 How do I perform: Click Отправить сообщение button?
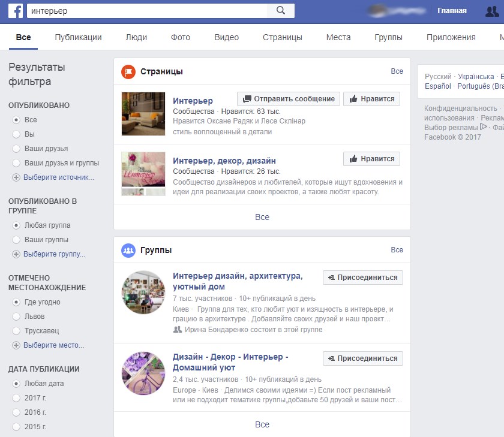(289, 99)
